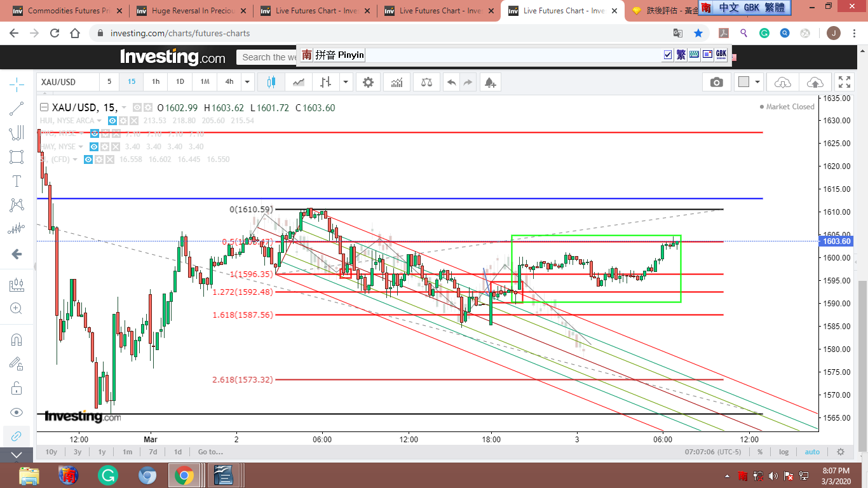
Task: Switch to Commodities Futures browser tab
Action: click(63, 11)
